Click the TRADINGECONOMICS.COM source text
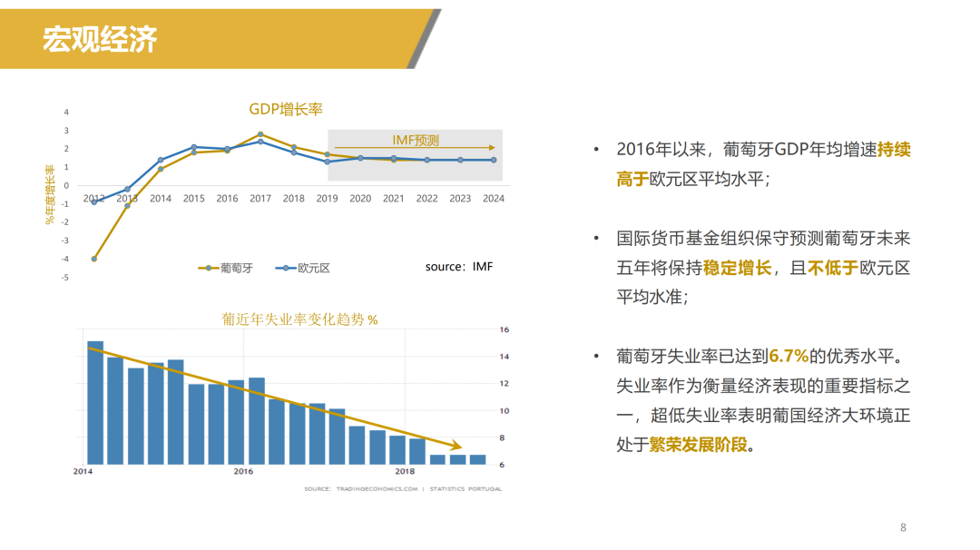 [x=373, y=489]
